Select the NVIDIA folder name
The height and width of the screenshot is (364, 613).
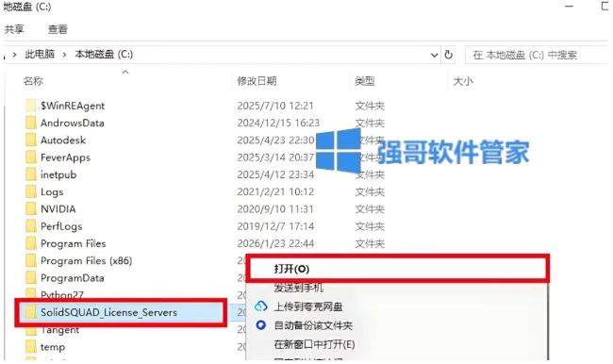[x=58, y=208]
